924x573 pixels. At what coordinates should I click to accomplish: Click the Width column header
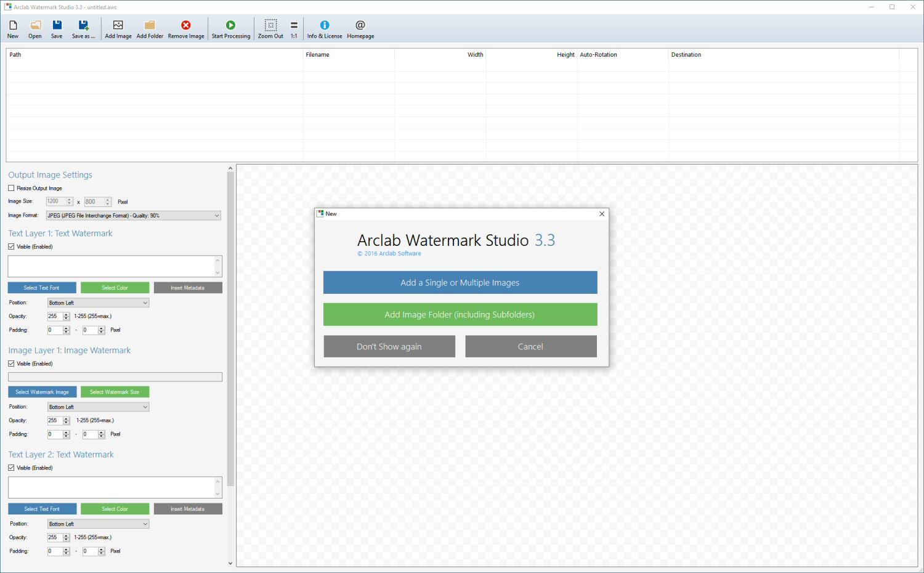click(x=440, y=55)
